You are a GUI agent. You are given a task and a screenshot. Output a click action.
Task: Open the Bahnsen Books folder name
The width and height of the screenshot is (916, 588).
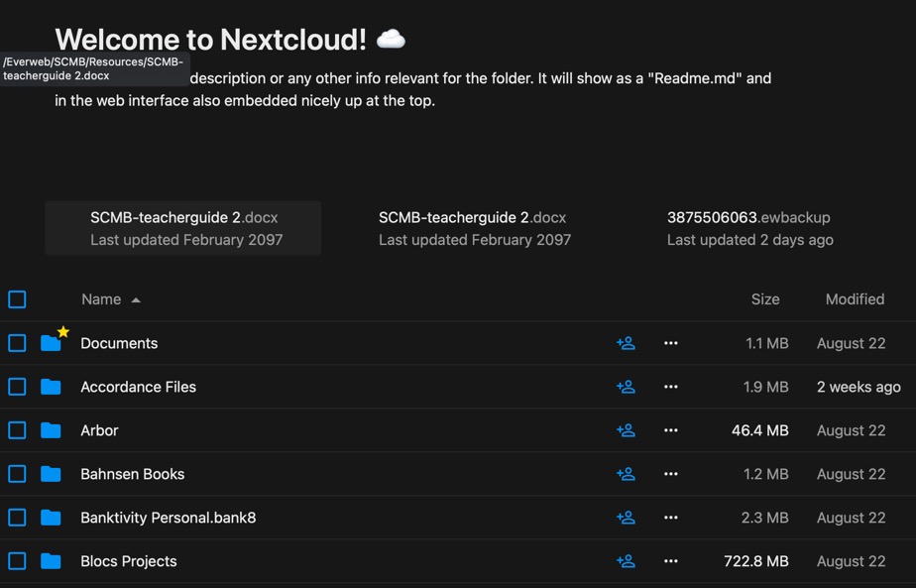(x=133, y=474)
